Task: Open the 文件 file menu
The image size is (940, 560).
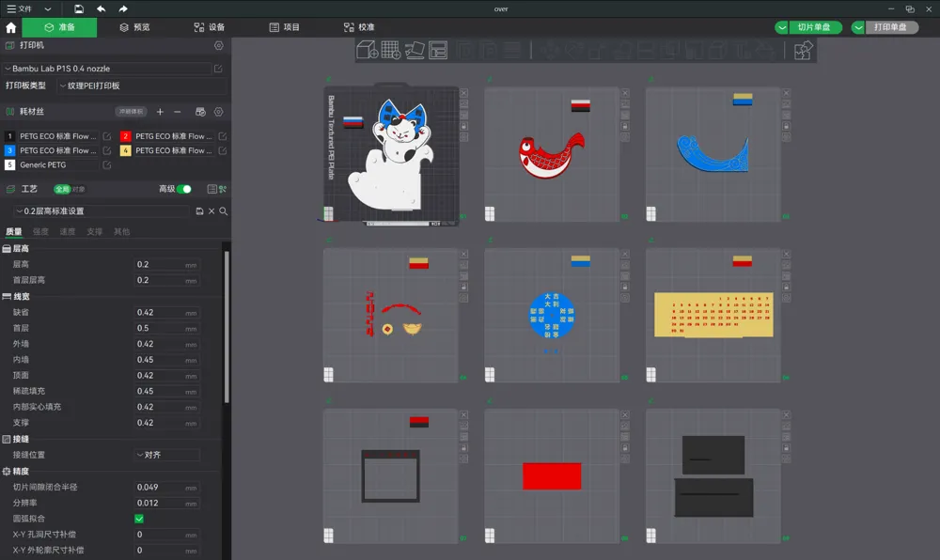Action: click(x=20, y=9)
